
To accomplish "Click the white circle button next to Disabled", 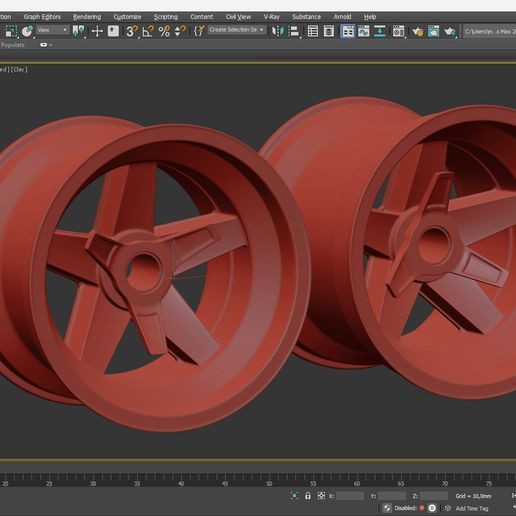I will (x=432, y=508).
